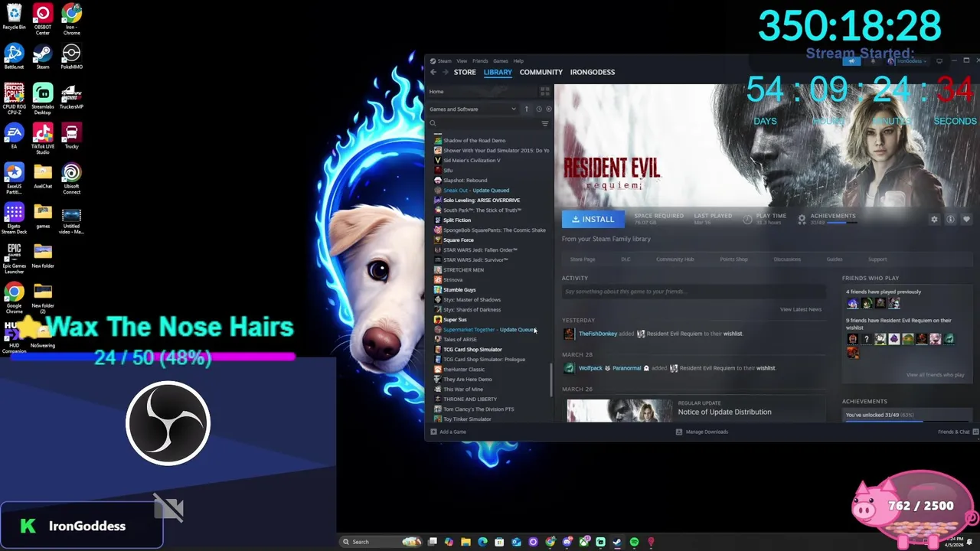Open the View menu in Steam
This screenshot has width=980, height=551.
tap(462, 61)
